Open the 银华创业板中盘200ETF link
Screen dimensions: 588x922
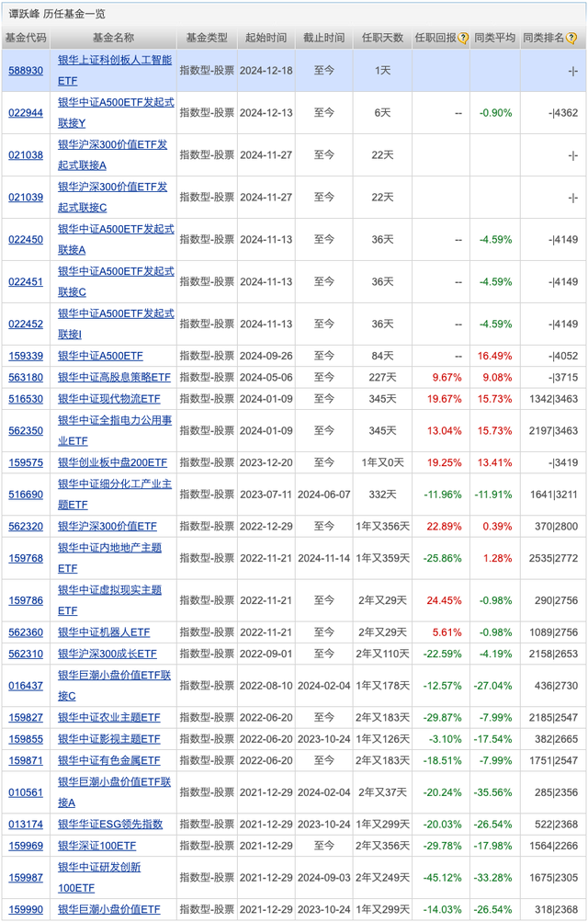click(x=112, y=462)
